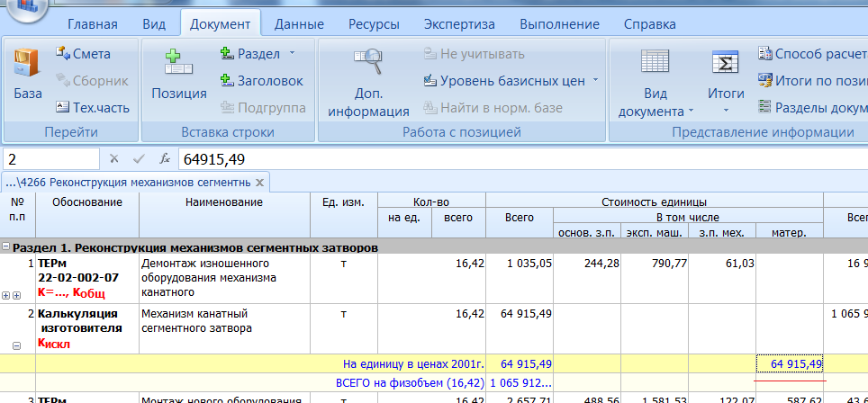Switch to the Данные ribbon tab
The height and width of the screenshot is (403, 868).
pos(300,24)
